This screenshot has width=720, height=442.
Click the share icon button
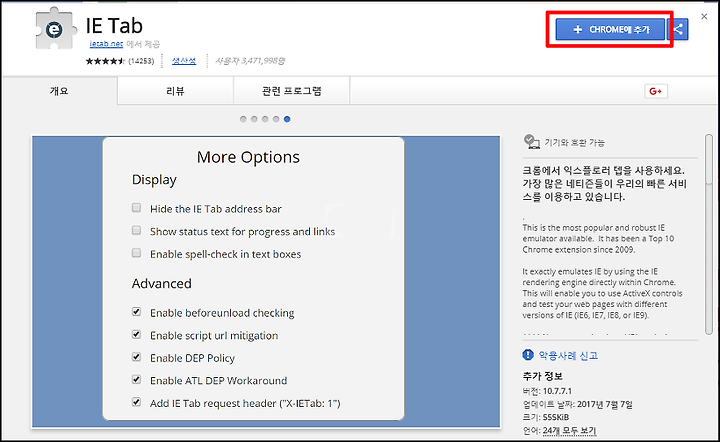point(679,29)
